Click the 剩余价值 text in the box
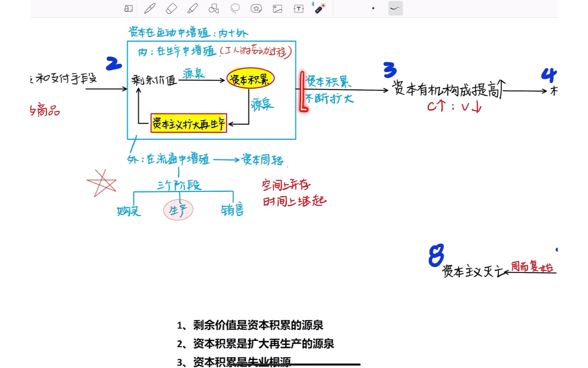The image size is (588, 368). point(155,80)
